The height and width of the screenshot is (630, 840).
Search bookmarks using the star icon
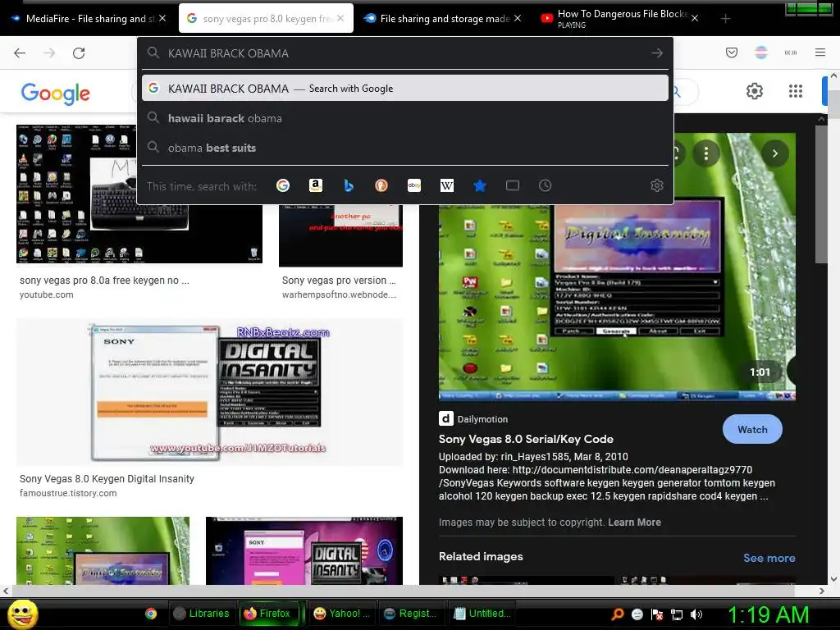pos(479,185)
